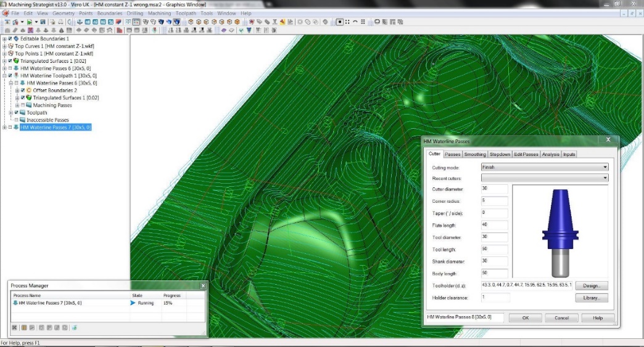Switch to the Analysis tab
The width and height of the screenshot is (644, 347).
click(550, 154)
